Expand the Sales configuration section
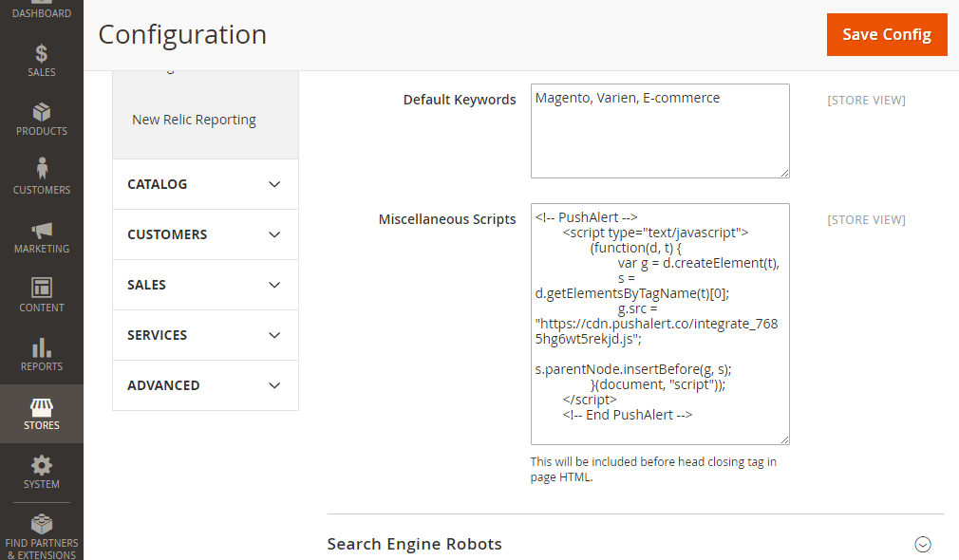The width and height of the screenshot is (959, 560). point(205,285)
